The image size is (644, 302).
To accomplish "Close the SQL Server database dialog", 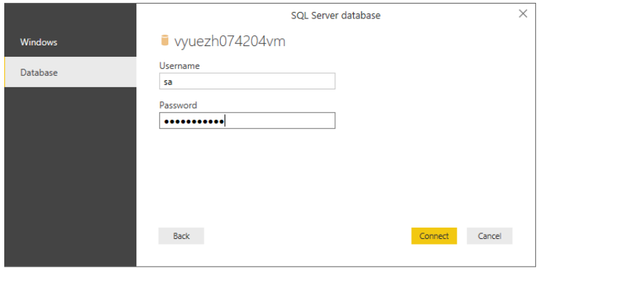I will point(523,13).
